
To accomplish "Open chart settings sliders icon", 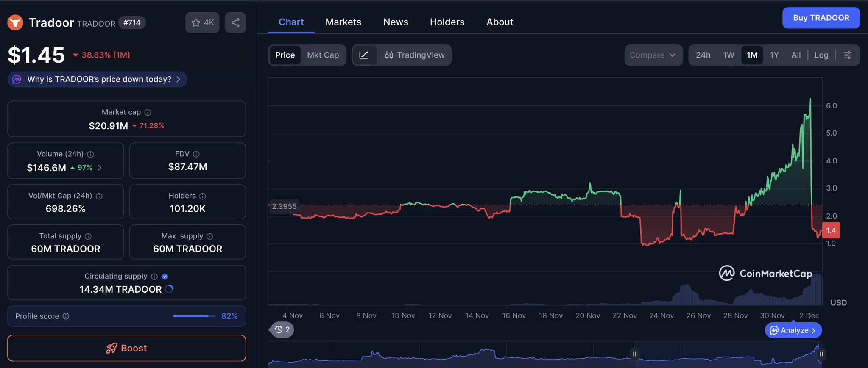I will pos(848,55).
